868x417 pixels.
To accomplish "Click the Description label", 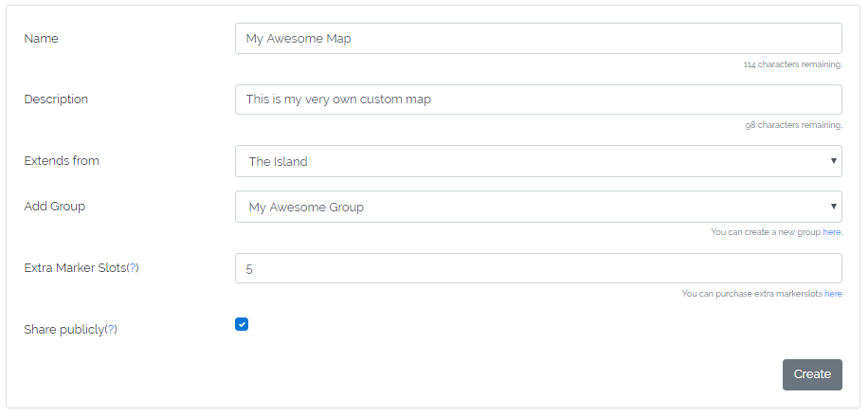I will click(x=56, y=100).
